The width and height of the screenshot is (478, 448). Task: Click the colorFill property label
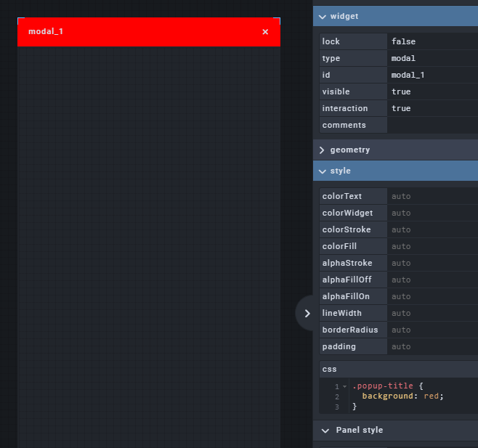tap(353, 247)
